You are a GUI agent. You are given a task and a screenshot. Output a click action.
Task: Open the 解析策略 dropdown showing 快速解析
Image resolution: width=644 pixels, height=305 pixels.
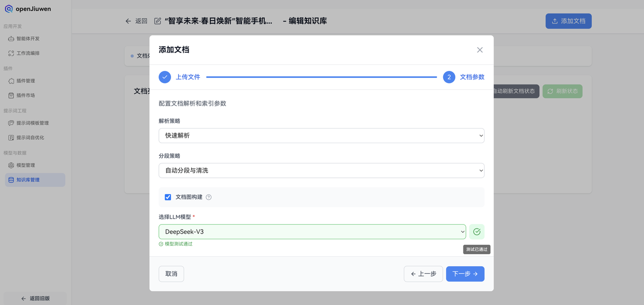(x=321, y=135)
